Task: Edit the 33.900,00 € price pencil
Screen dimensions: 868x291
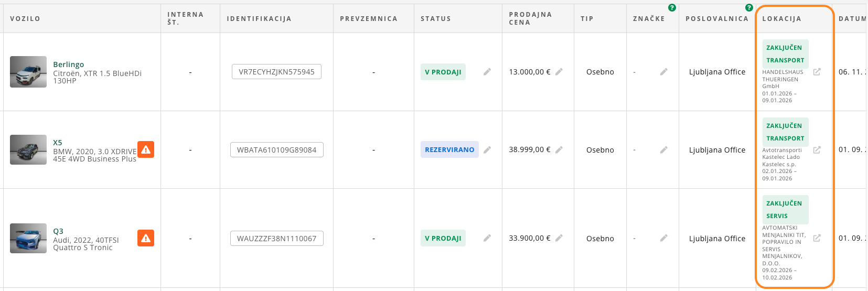Action: tap(559, 238)
